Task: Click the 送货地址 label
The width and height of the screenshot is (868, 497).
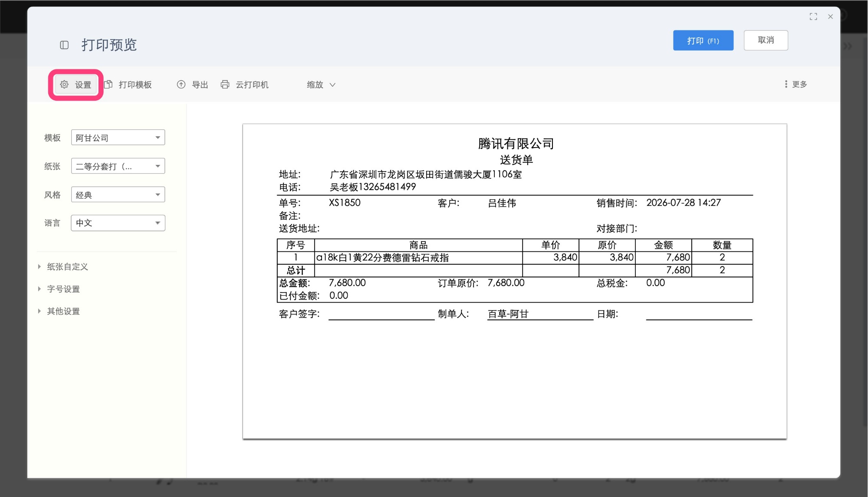Action: coord(299,228)
